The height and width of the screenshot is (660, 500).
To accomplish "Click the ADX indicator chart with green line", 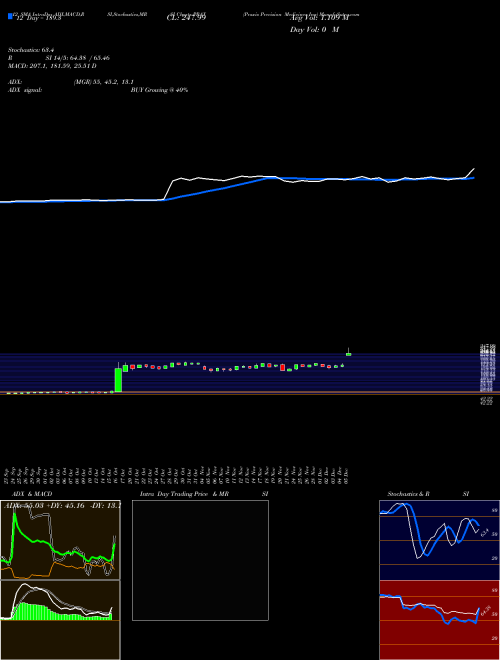I will [61, 540].
